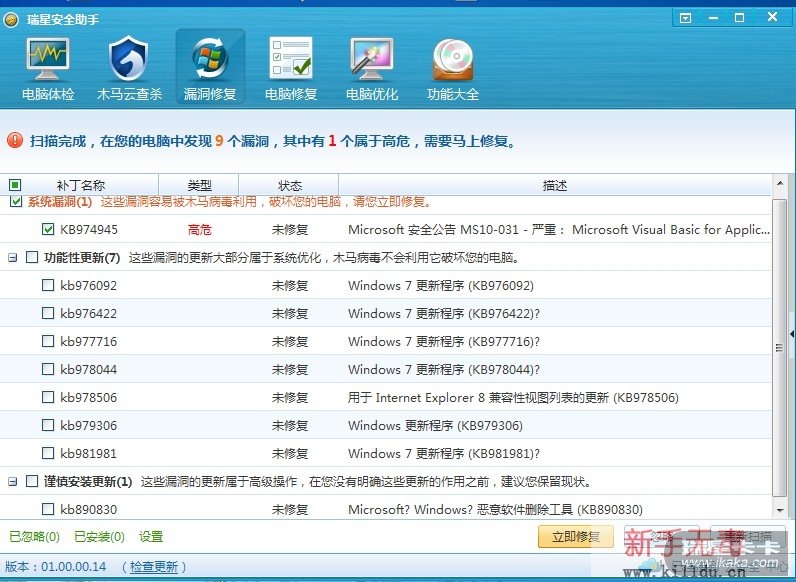Select the kb979306 未修复 status cell
The width and height of the screenshot is (796, 582).
[x=290, y=426]
